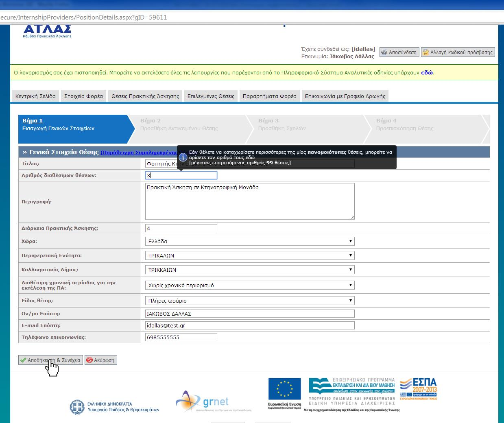Click the Ον/μο Επόπτη field
Screen dimensions: 504x423
(x=250, y=314)
